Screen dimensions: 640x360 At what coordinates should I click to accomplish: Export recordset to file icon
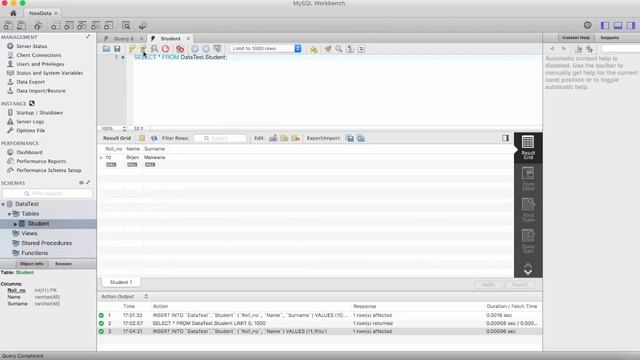350,138
